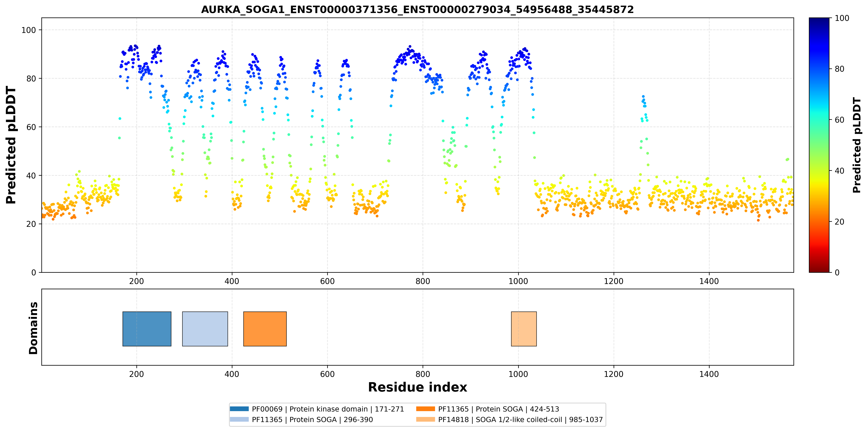The height and width of the screenshot is (432, 868).
Task: Click the Domains axis label
Action: [x=33, y=328]
